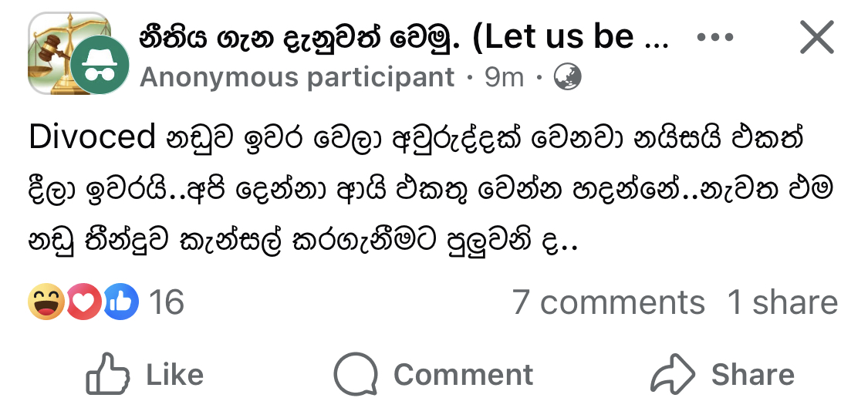Click the green anonymous participant incognito icon

(x=101, y=66)
